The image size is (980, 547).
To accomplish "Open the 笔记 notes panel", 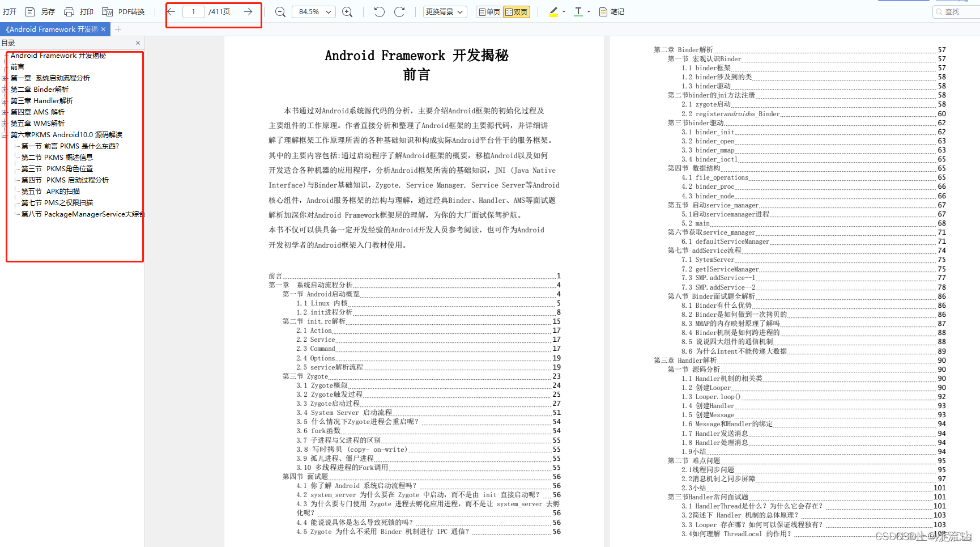I will 612,11.
